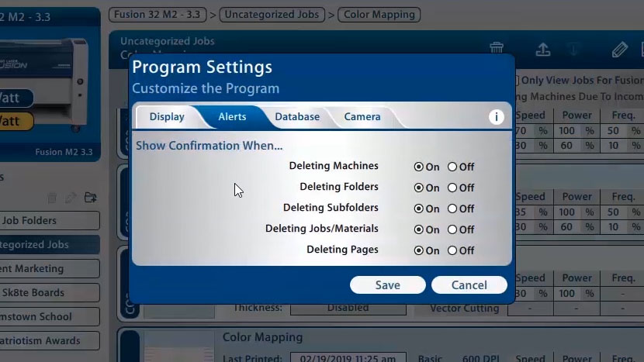Select Off for Deleting Folders
Image resolution: width=644 pixels, height=362 pixels.
tap(452, 188)
